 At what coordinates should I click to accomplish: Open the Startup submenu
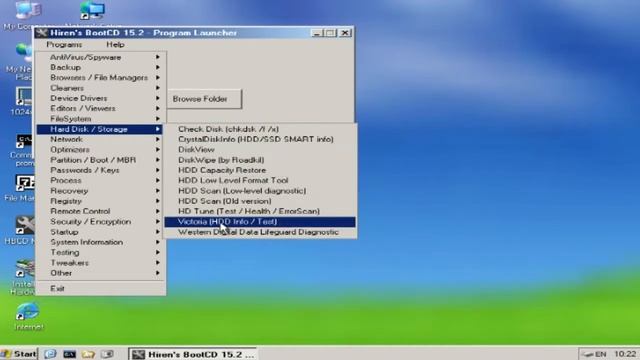point(101,232)
